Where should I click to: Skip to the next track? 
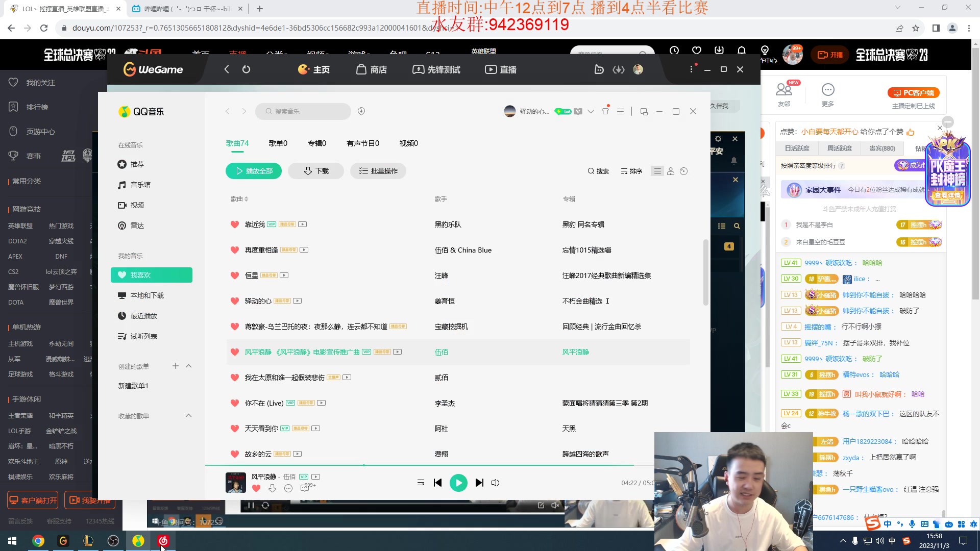coord(479,483)
